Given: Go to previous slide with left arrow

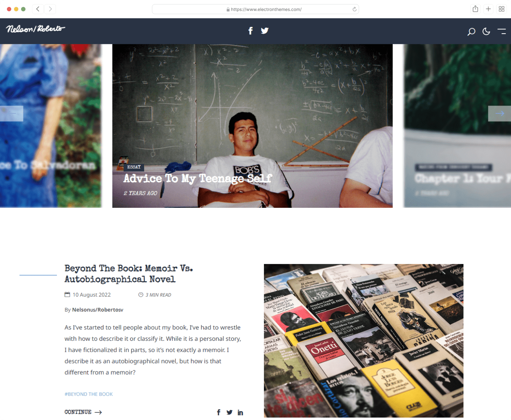Looking at the screenshot, I should click(12, 114).
